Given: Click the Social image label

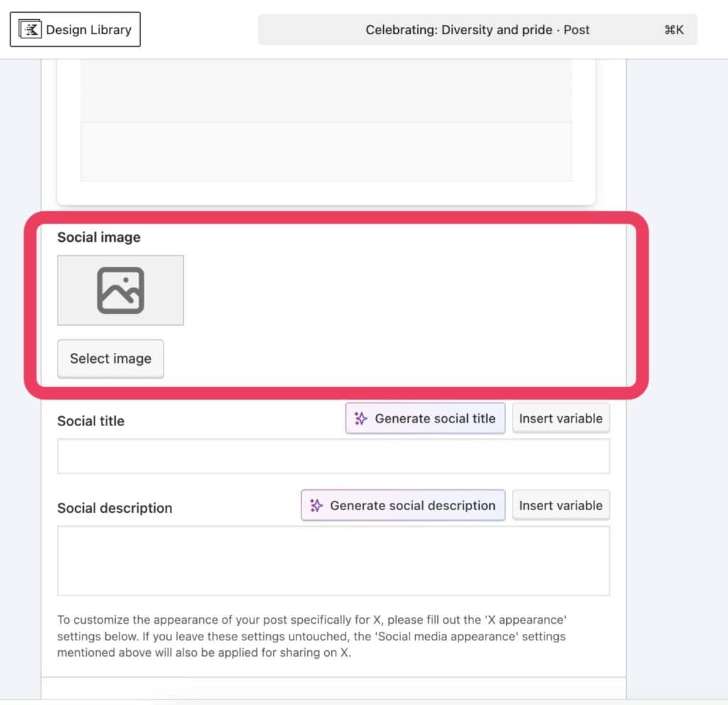Looking at the screenshot, I should (x=99, y=238).
